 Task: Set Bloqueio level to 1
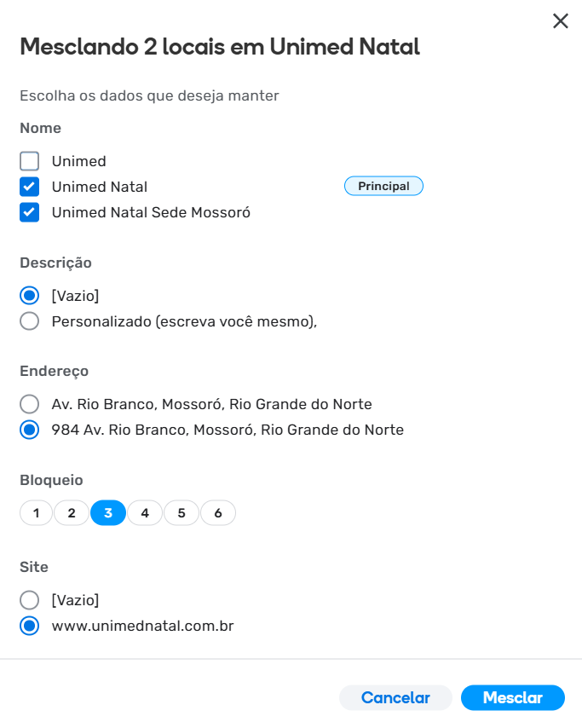(x=36, y=513)
